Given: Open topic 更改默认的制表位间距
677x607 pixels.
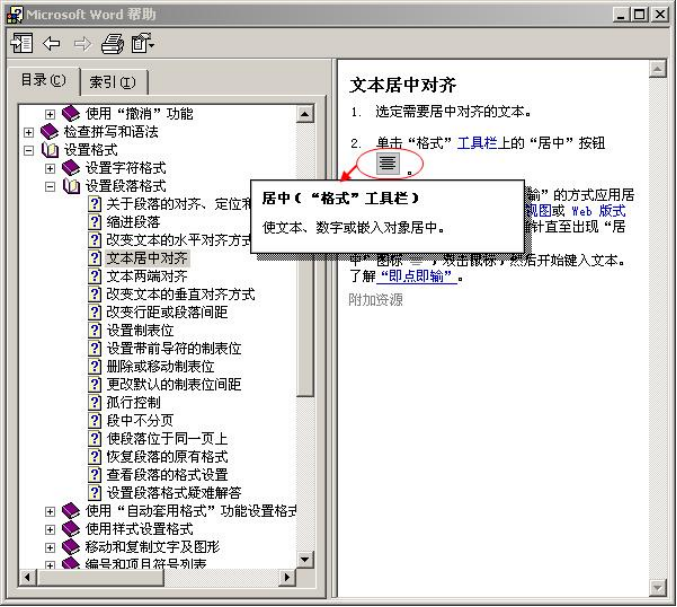Looking at the screenshot, I should [174, 384].
